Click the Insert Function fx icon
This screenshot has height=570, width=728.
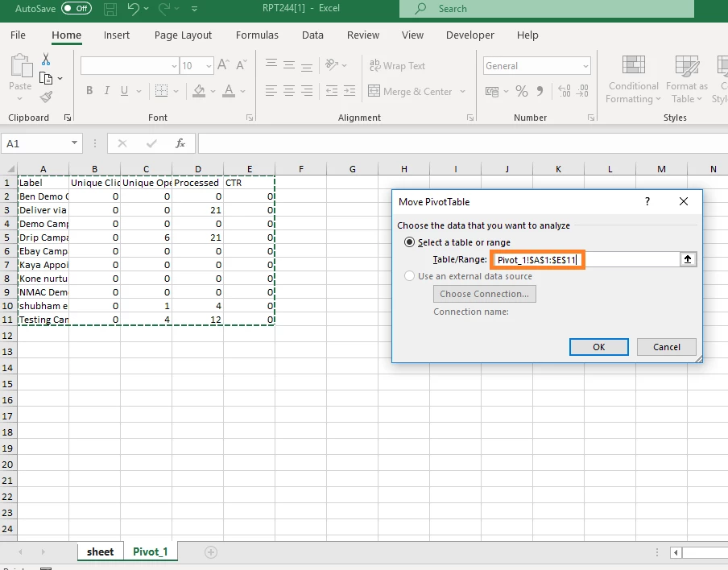180,143
